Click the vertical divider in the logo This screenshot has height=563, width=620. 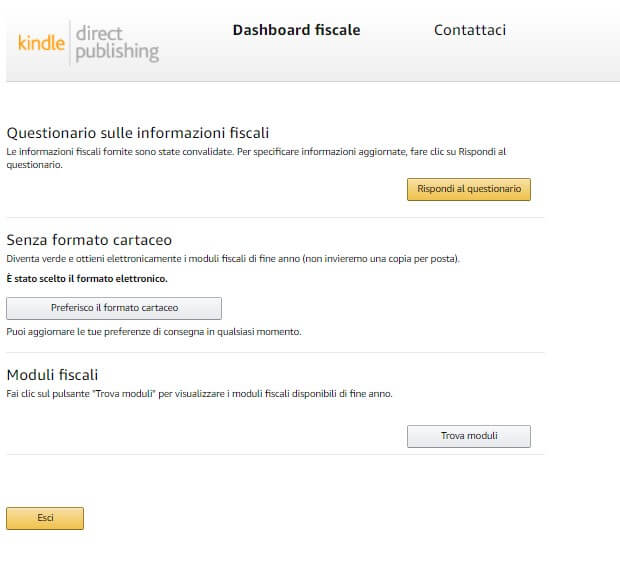pos(70,42)
